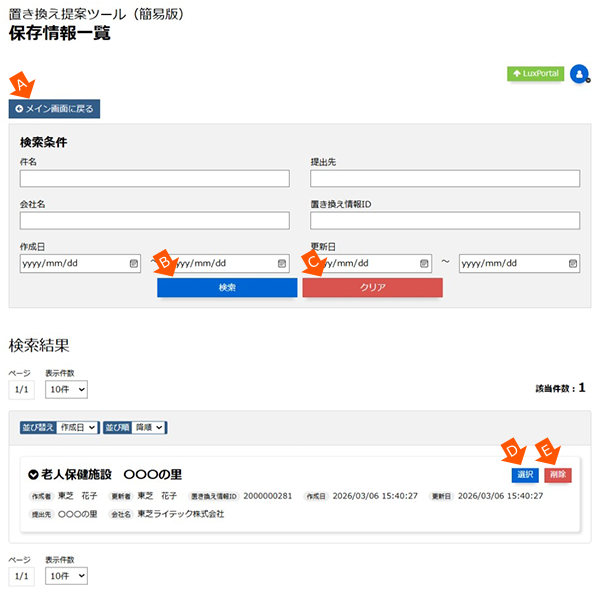Open calendar picker for 作成日 end date
This screenshot has width=600, height=594.
click(282, 264)
